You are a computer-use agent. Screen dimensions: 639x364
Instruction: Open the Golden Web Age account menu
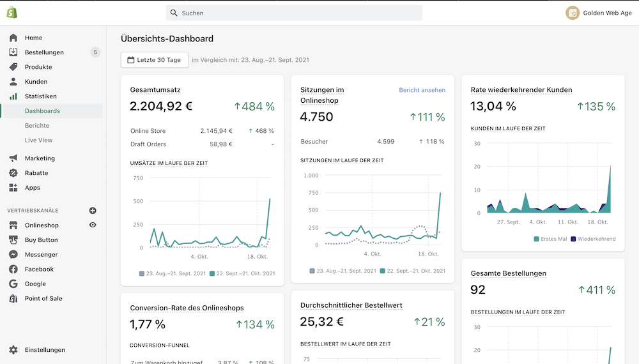tap(599, 13)
